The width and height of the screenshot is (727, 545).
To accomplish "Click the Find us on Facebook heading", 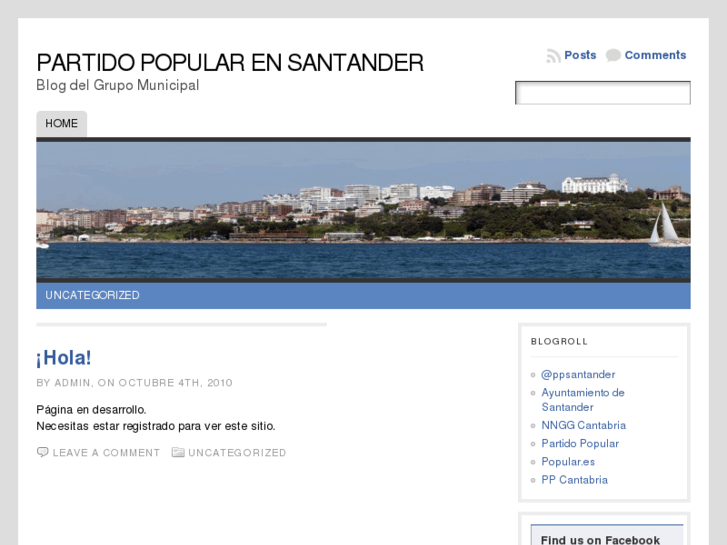I will (x=600, y=540).
